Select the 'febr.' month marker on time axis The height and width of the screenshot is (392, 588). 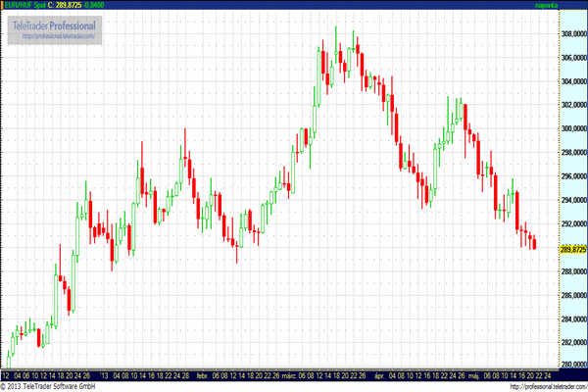[x=203, y=374]
